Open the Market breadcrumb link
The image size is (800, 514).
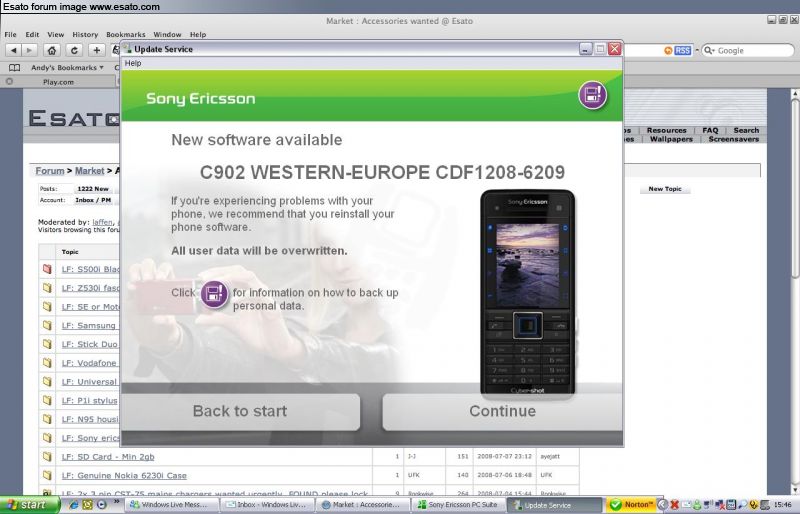[89, 170]
